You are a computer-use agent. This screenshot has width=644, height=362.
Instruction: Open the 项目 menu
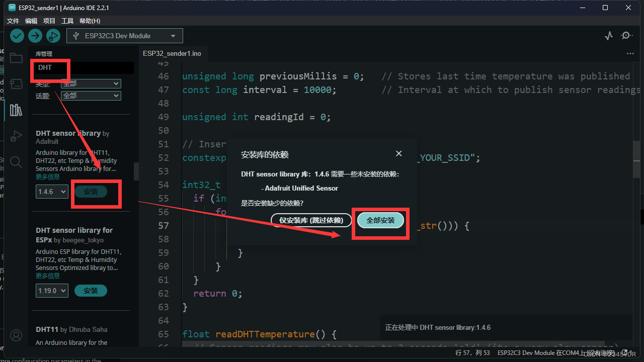click(49, 21)
